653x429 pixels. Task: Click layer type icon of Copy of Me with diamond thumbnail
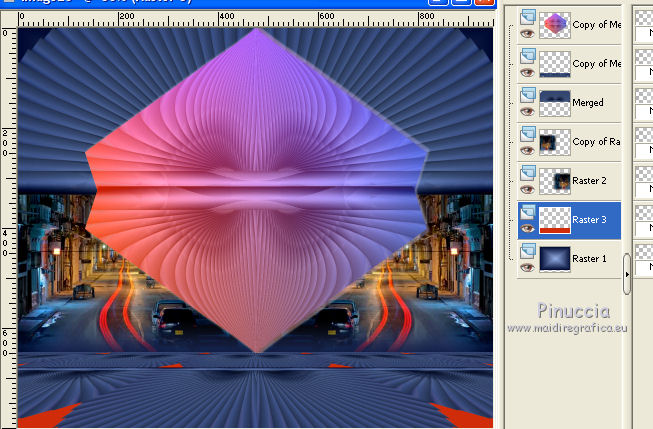click(528, 17)
